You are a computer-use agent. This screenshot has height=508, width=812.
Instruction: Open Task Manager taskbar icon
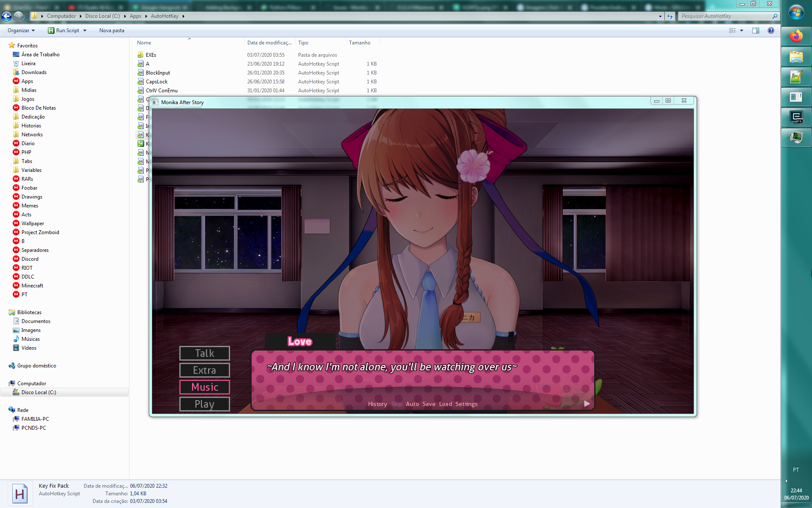pos(796,138)
